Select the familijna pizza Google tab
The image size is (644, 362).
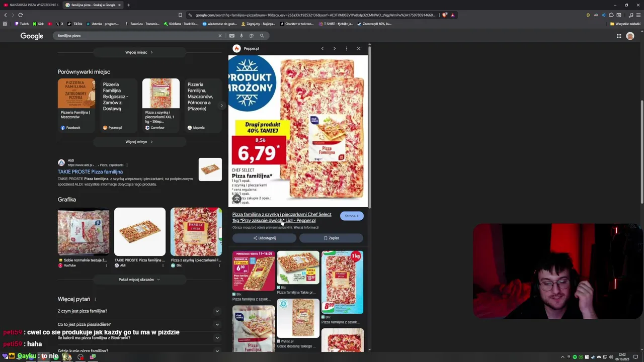tap(93, 5)
